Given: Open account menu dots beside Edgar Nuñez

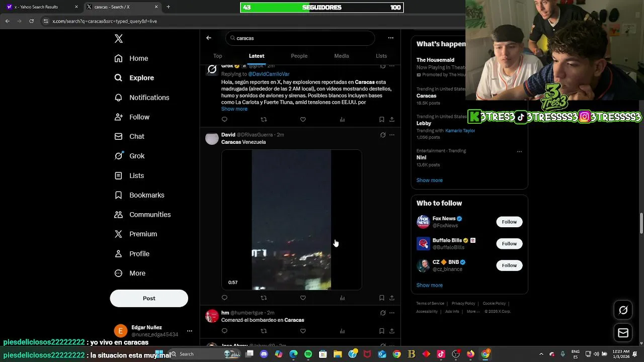Looking at the screenshot, I should pos(190,331).
